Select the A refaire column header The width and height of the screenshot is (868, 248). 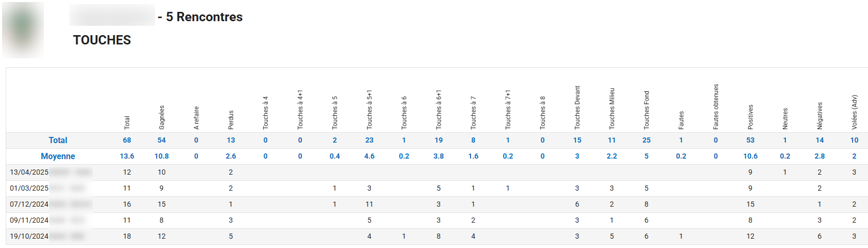click(x=196, y=118)
